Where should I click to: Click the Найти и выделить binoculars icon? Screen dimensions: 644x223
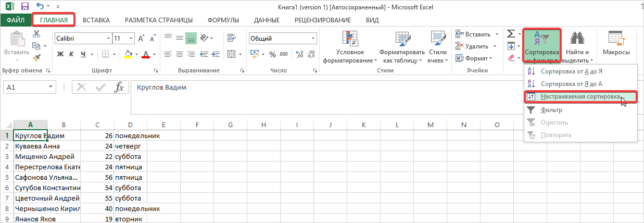(577, 39)
